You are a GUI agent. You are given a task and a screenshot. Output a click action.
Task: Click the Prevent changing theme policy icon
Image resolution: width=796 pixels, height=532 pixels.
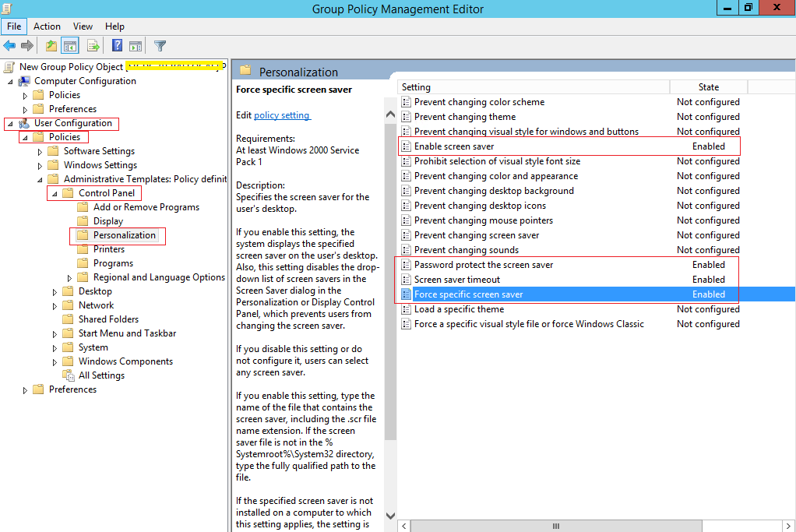(406, 117)
